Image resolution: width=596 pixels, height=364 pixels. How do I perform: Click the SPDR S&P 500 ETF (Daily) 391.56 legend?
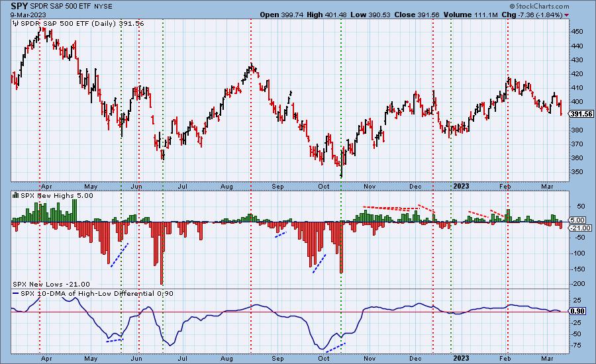click(82, 24)
